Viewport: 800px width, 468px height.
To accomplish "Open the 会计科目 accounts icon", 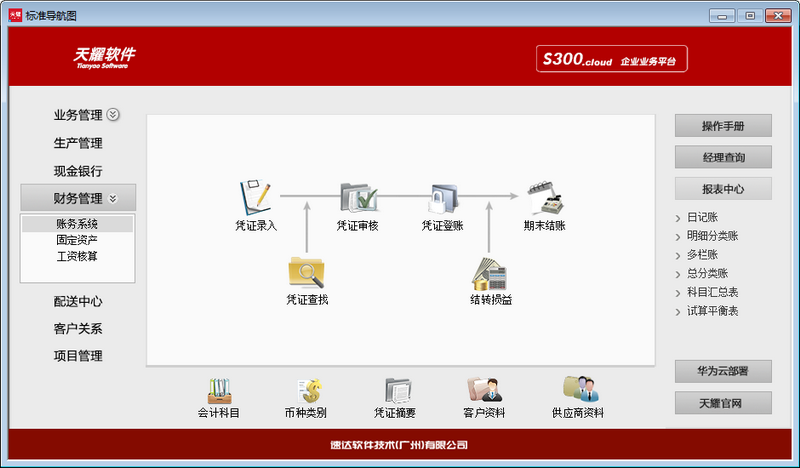I will click(220, 391).
